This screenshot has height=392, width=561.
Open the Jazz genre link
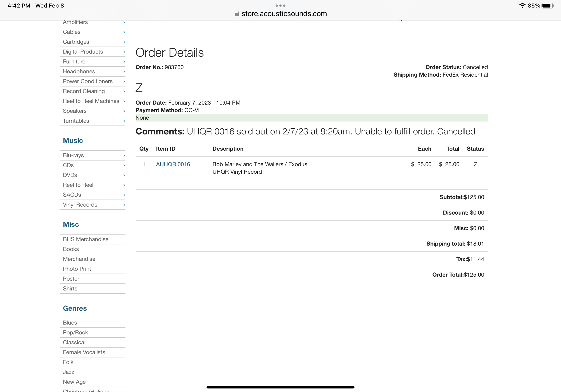69,372
